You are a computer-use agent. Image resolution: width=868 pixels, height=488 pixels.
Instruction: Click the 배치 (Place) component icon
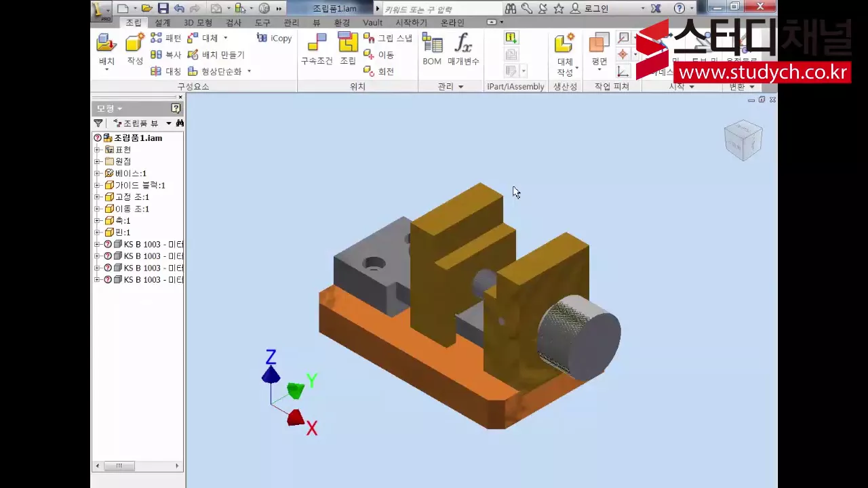pyautogui.click(x=106, y=43)
